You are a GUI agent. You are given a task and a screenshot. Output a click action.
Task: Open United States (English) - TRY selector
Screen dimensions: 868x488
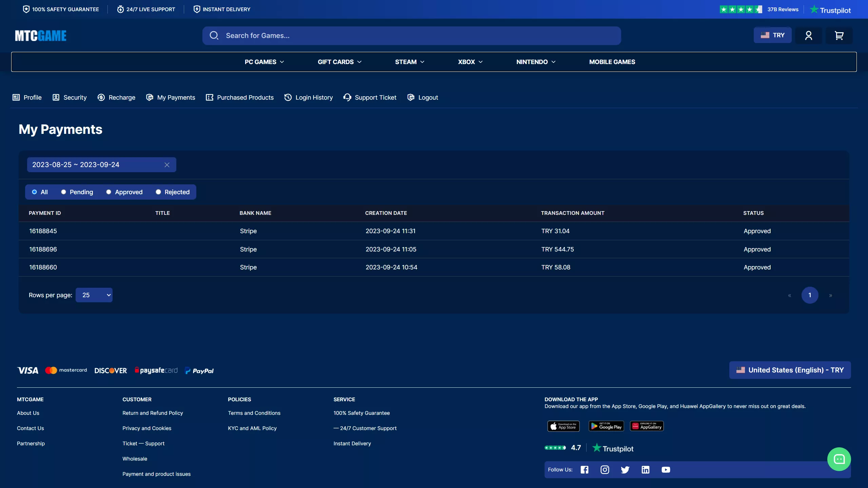(x=790, y=370)
